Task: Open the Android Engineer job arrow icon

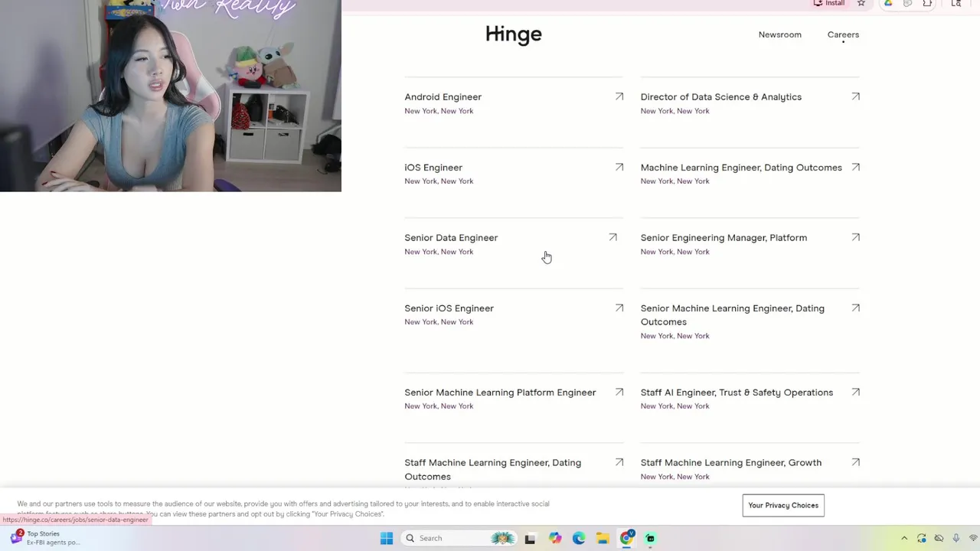Action: 619,96
